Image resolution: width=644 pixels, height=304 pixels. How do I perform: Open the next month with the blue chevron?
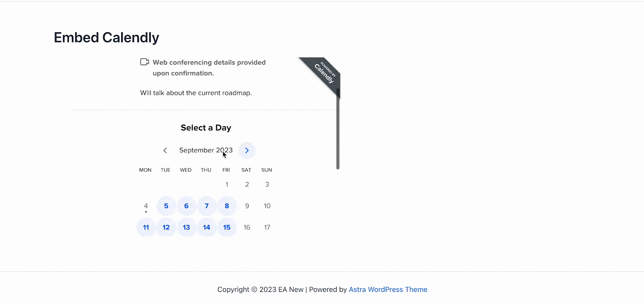[247, 150]
